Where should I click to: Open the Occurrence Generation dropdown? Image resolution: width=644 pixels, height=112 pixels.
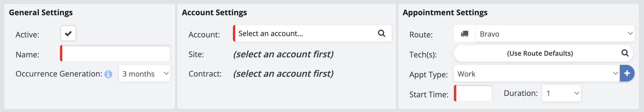[145, 73]
